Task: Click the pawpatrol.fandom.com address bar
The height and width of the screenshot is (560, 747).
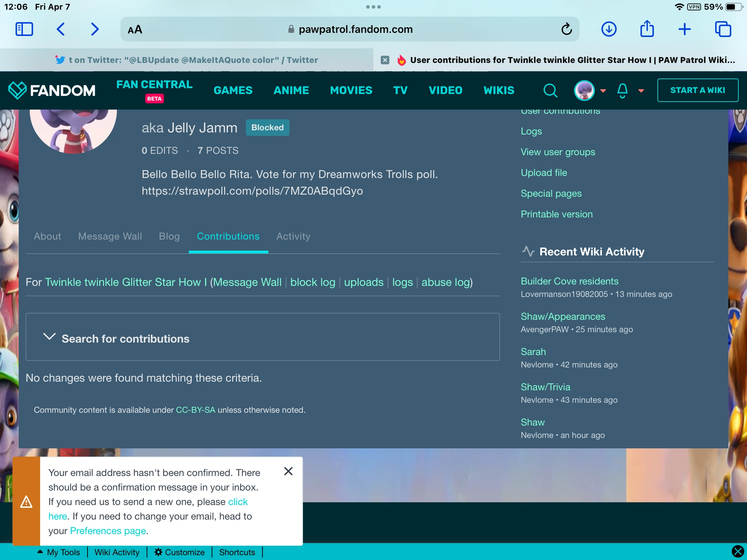Action: pos(356,29)
